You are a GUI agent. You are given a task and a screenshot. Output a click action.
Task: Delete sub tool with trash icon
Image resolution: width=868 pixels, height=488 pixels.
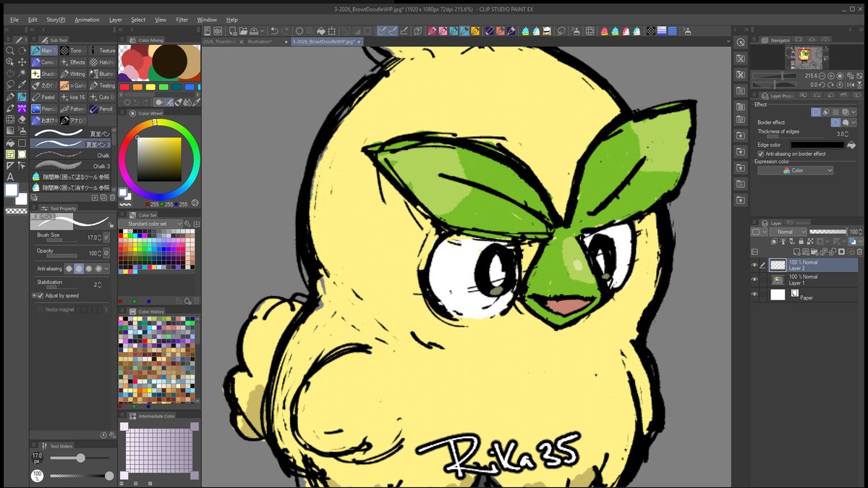tap(111, 197)
